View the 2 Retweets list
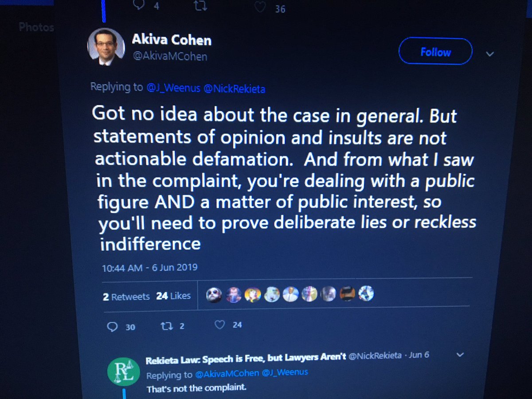 point(126,297)
